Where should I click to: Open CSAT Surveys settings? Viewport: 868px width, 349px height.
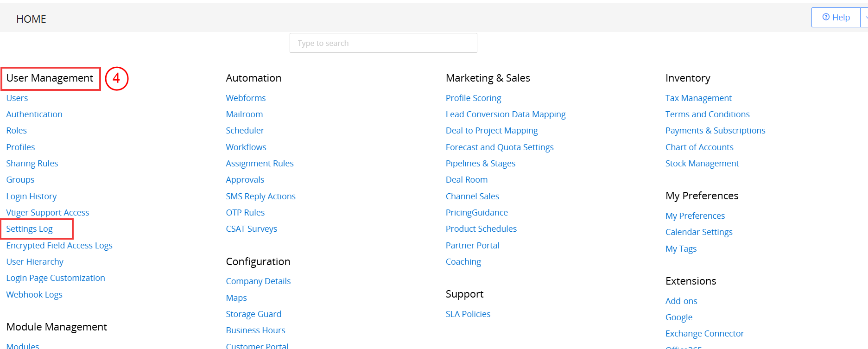point(251,229)
